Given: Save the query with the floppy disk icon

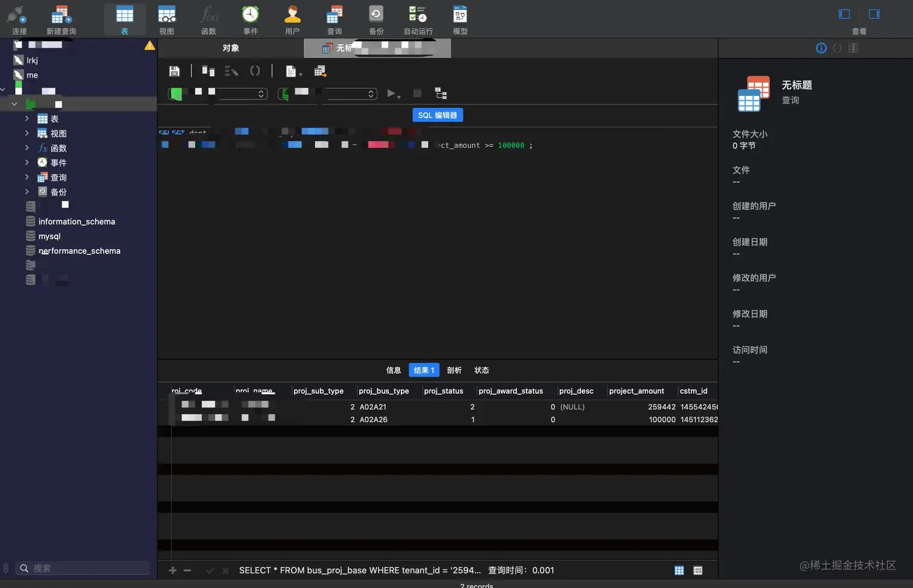Looking at the screenshot, I should point(175,71).
